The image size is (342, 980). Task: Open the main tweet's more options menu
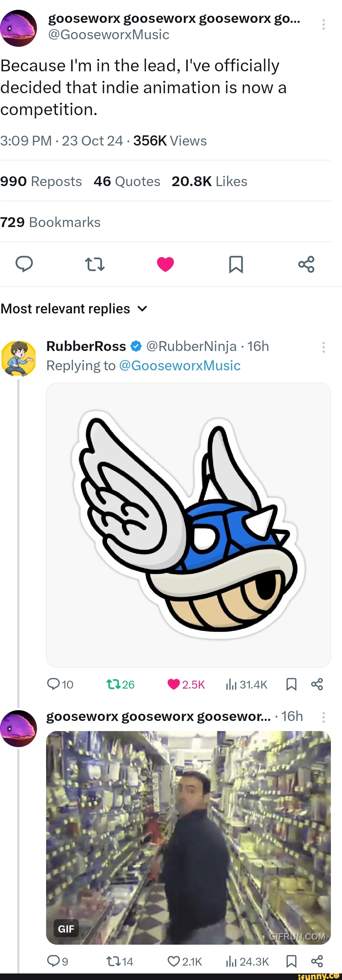click(x=323, y=24)
